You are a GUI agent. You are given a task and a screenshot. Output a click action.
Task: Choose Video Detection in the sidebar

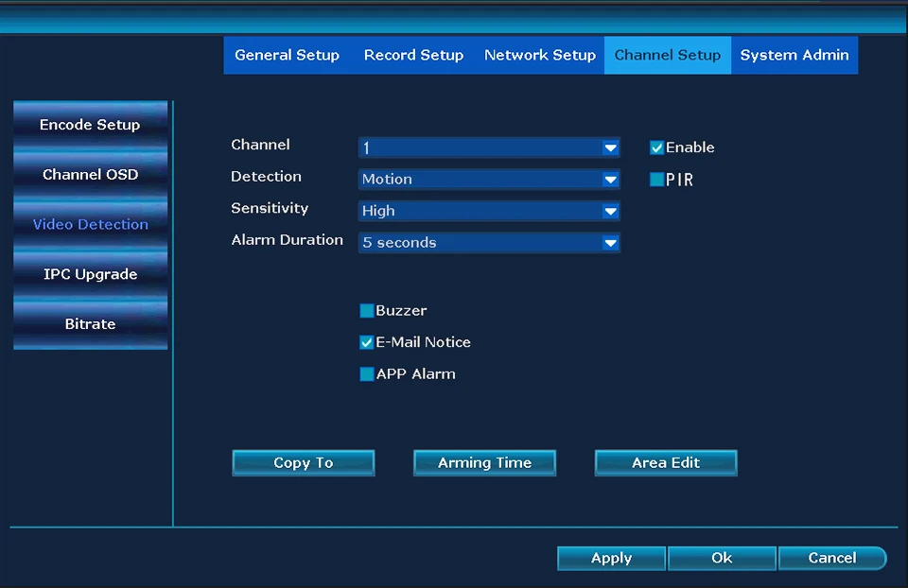click(x=91, y=224)
